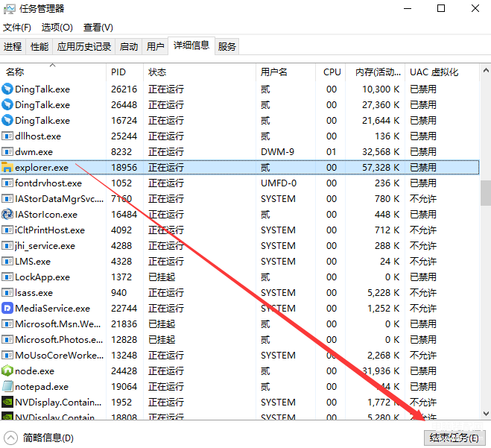
Task: Switch to the 进程 tab
Action: [x=13, y=47]
